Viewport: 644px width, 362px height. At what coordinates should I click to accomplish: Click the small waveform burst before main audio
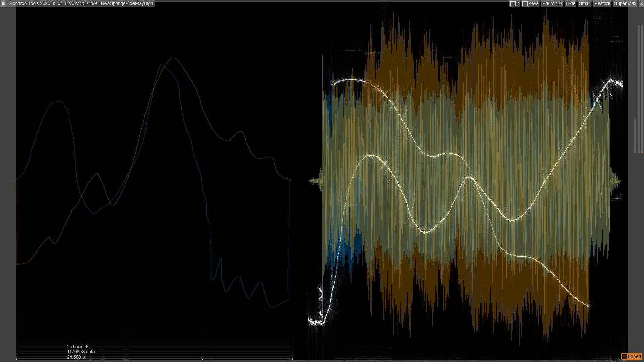point(314,181)
